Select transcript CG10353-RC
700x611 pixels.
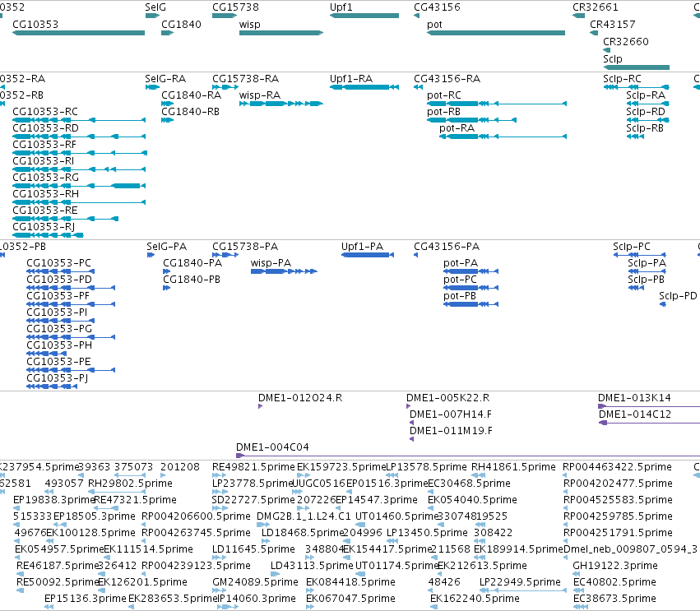[79, 120]
